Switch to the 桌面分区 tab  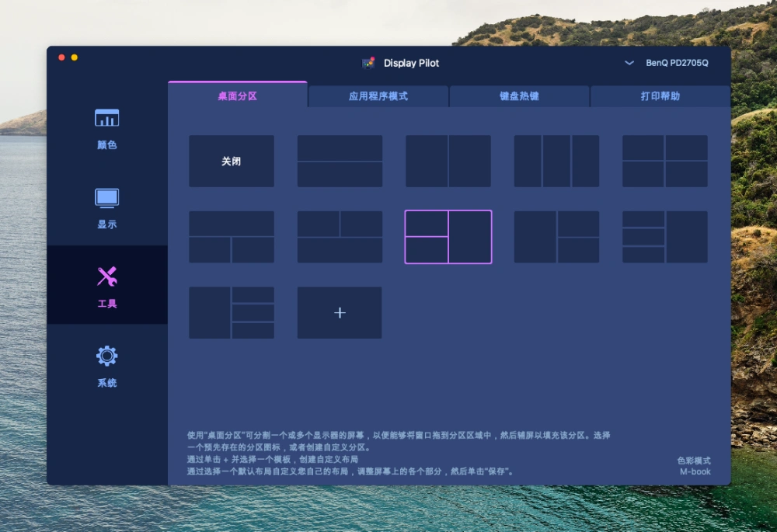pos(237,96)
